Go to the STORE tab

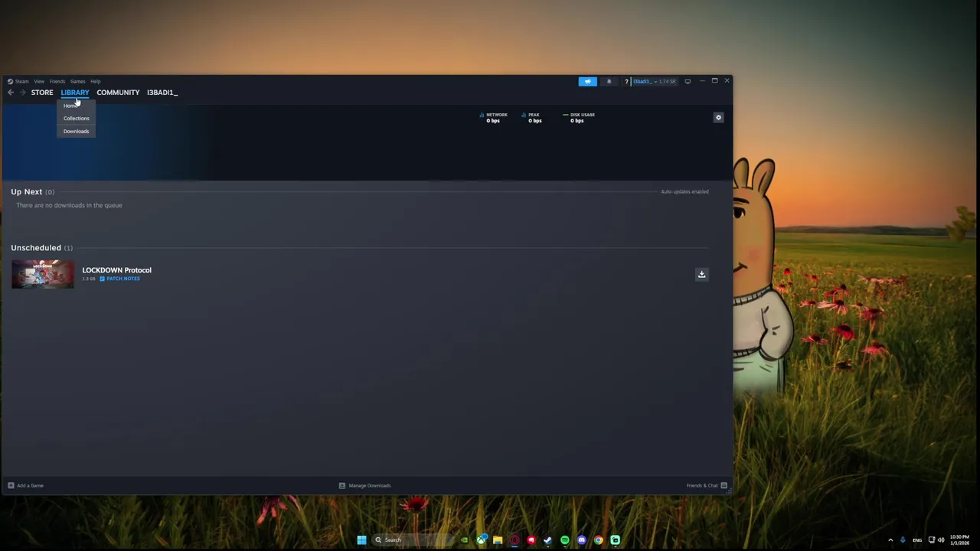coord(42,93)
